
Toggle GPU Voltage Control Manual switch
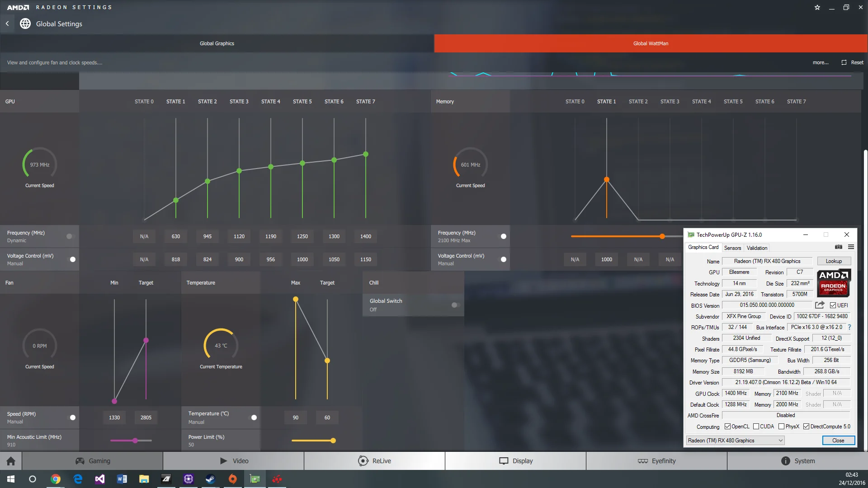[x=71, y=259]
